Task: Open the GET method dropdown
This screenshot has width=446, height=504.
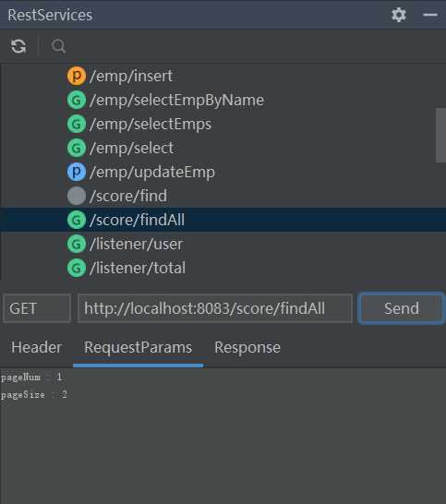Action: [x=37, y=308]
